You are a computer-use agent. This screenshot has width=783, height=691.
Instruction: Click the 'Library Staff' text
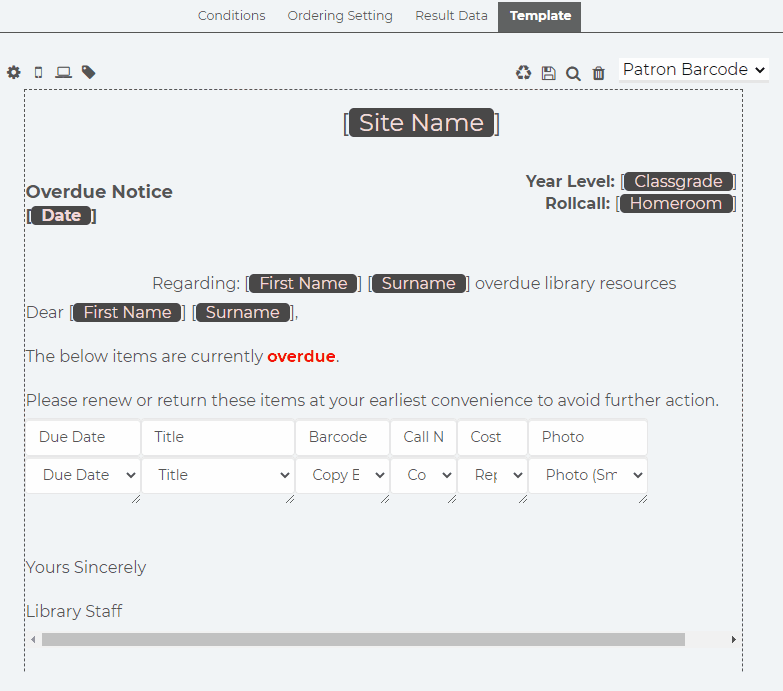tap(74, 611)
